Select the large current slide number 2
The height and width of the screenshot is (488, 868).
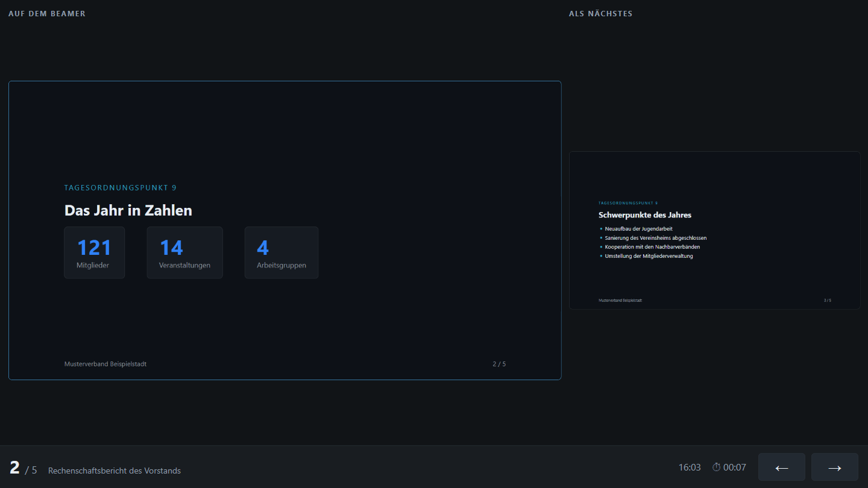coord(14,468)
